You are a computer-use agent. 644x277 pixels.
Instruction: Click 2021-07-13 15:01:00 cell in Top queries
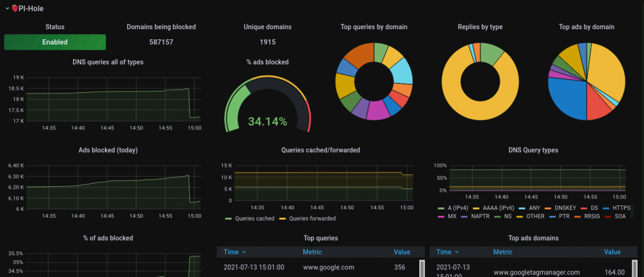tap(254, 267)
